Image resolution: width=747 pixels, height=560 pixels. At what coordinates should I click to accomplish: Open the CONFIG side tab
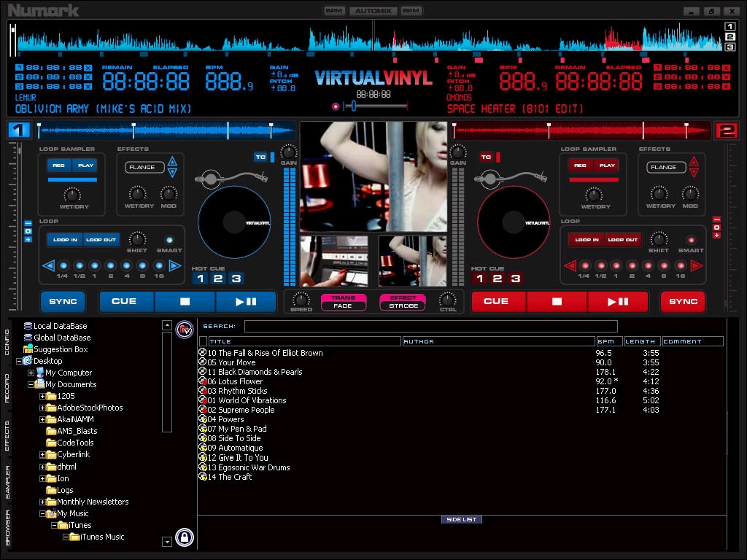(x=7, y=342)
